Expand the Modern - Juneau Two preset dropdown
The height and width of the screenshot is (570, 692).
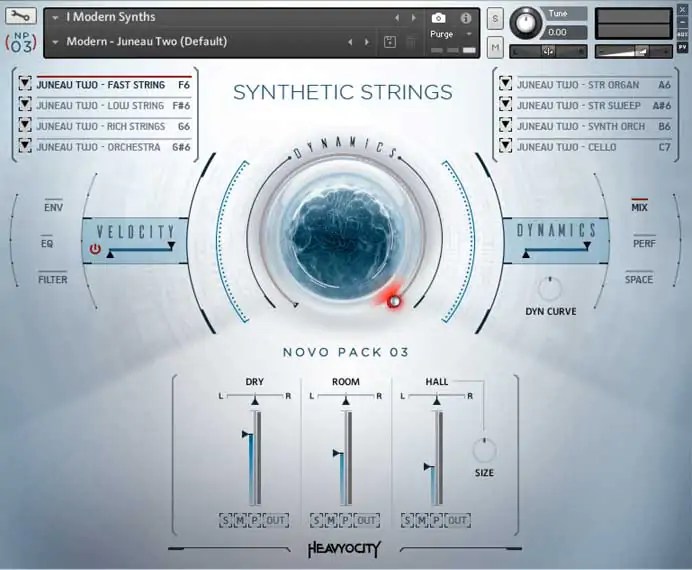pos(56,42)
